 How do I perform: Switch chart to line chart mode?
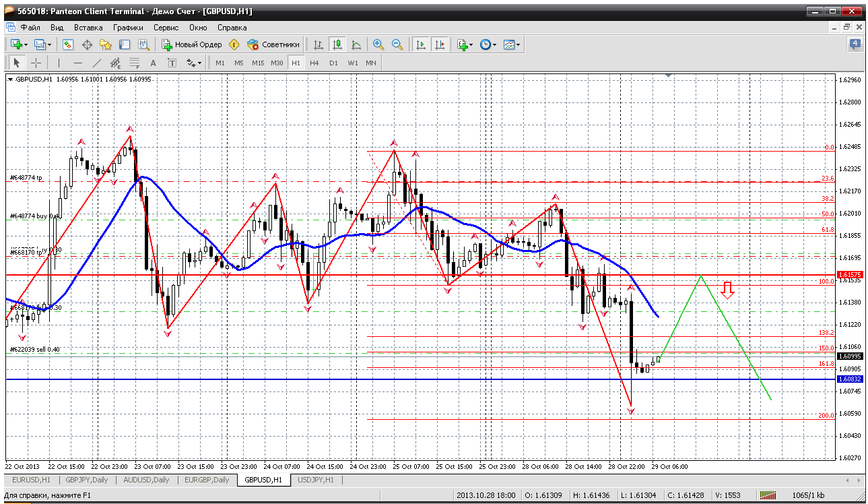pyautogui.click(x=356, y=44)
